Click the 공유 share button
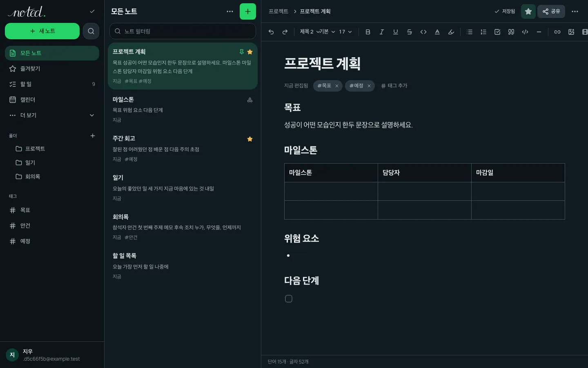Image resolution: width=588 pixels, height=368 pixels. [551, 11]
